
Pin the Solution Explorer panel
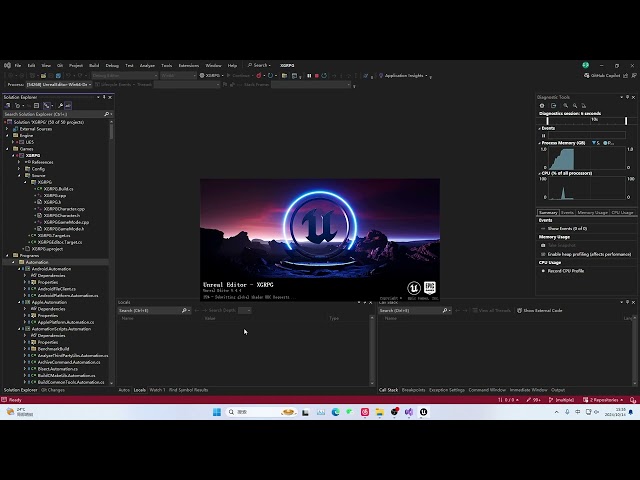click(104, 97)
